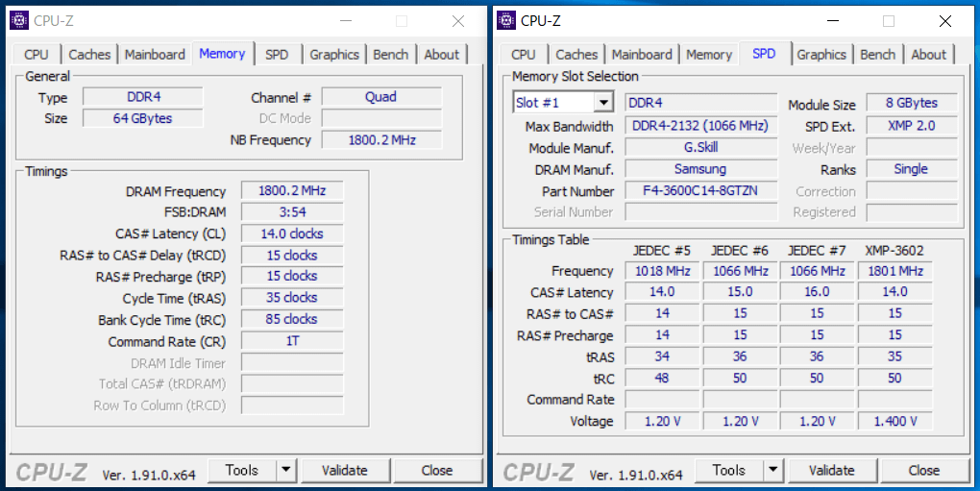Click the tRC 85 clocks value

292,319
